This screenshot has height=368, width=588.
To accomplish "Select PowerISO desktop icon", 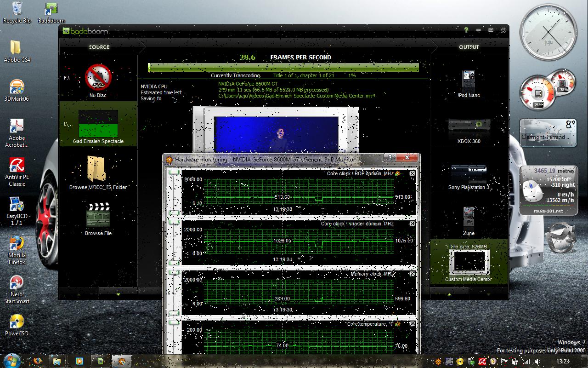I will point(17,324).
